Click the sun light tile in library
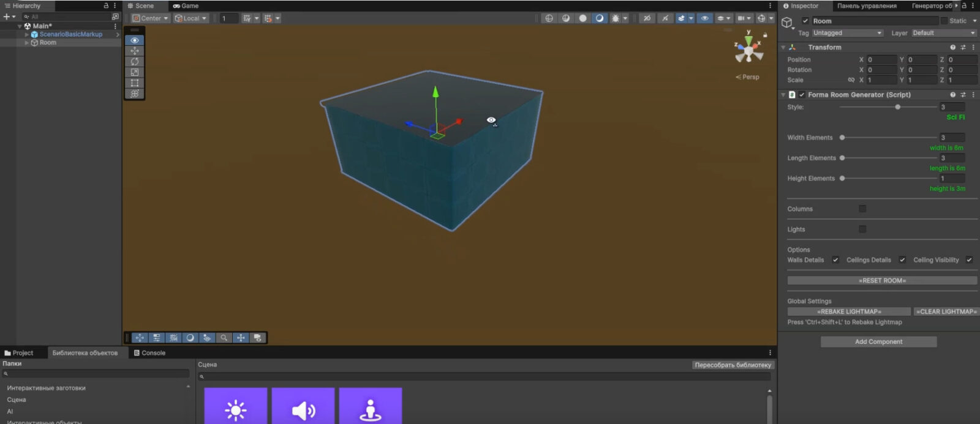Viewport: 980px width, 424px height. click(236, 406)
